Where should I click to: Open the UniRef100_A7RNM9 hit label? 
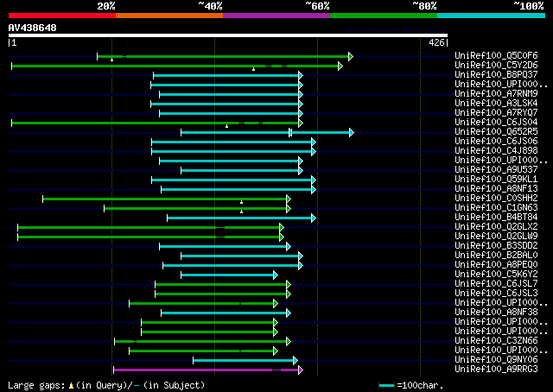click(x=496, y=94)
